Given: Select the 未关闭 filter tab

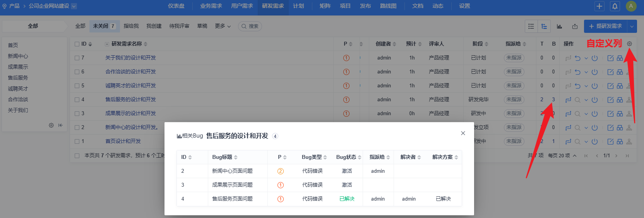Looking at the screenshot, I should pos(104,26).
